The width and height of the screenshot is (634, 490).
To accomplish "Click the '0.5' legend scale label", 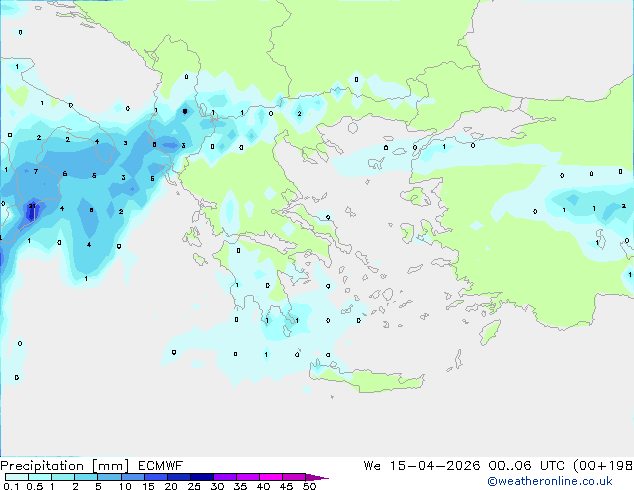I will [x=35, y=486].
